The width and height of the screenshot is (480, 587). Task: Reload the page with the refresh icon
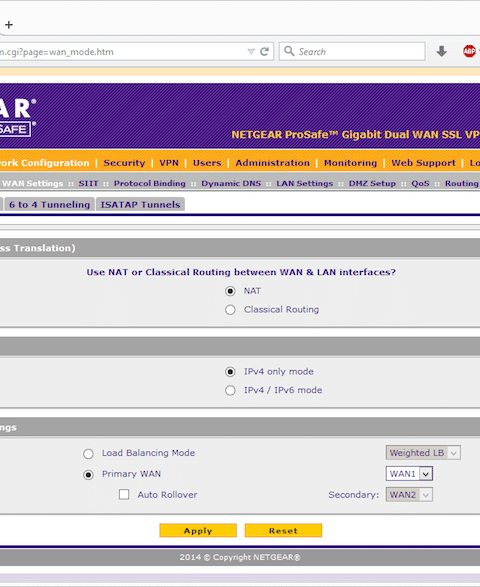(x=264, y=52)
